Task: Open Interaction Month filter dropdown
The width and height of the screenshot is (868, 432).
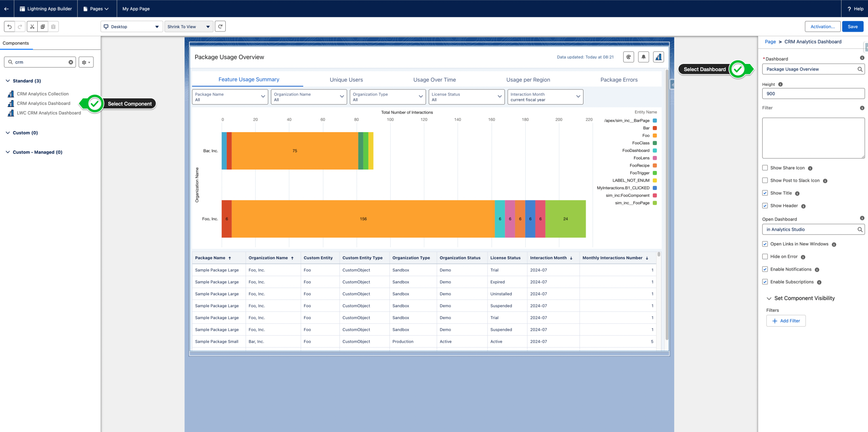Action: pyautogui.click(x=545, y=97)
